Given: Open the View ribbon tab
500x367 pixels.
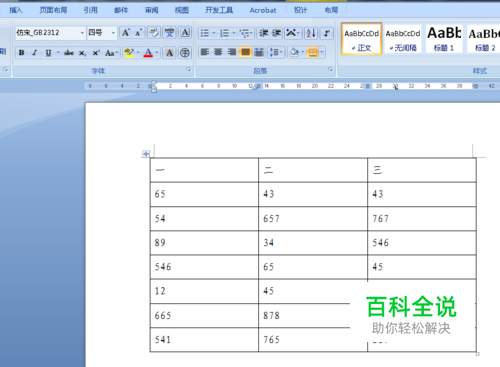Looking at the screenshot, I should [x=182, y=10].
